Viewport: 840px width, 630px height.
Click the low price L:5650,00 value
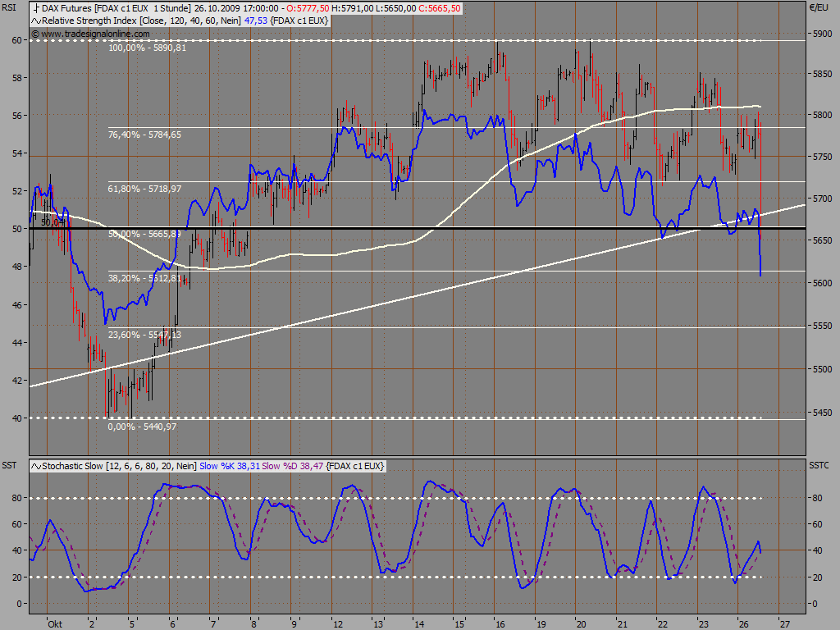tap(395, 8)
